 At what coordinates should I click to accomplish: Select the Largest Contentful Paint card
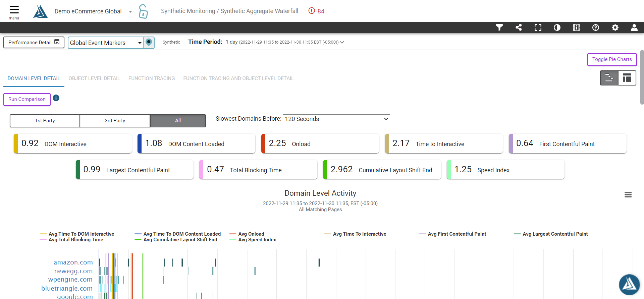point(135,170)
